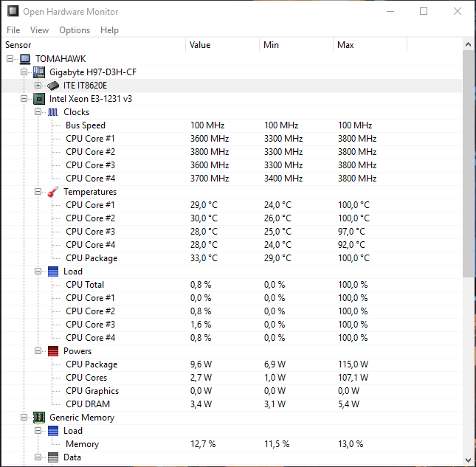The width and height of the screenshot is (476, 467).
Task: Click the Open Hardware Monitor title icon
Action: 13,12
